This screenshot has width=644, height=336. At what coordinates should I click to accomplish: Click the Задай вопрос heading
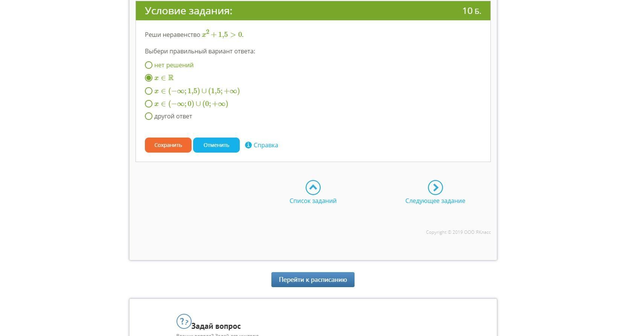tap(216, 326)
